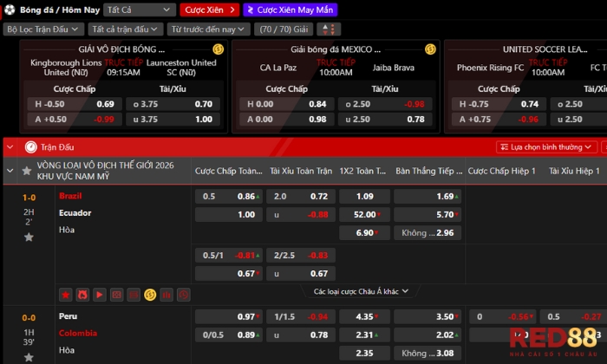This screenshot has height=364, width=607.
Task: Click the list lines icon in Brazil match toolbar
Action: (134, 295)
